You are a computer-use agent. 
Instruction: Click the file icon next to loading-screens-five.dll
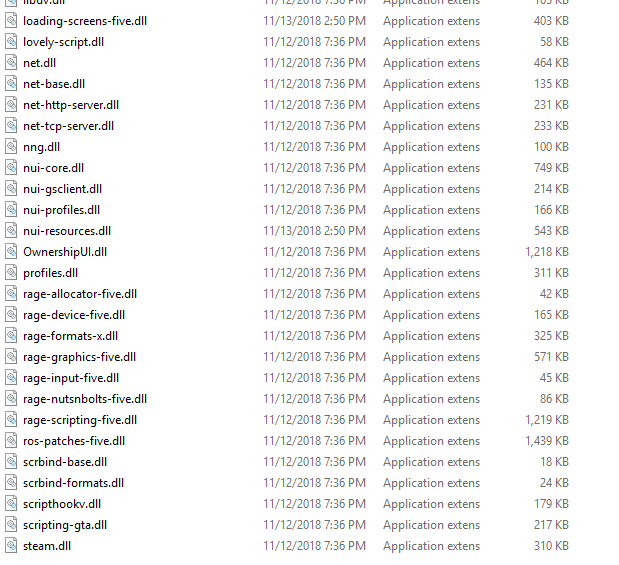pos(11,21)
